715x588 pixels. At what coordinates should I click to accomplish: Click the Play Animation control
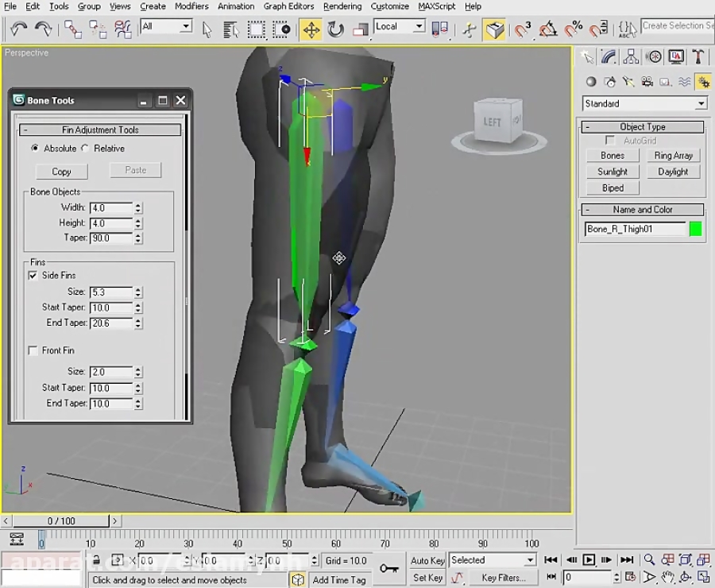589,560
